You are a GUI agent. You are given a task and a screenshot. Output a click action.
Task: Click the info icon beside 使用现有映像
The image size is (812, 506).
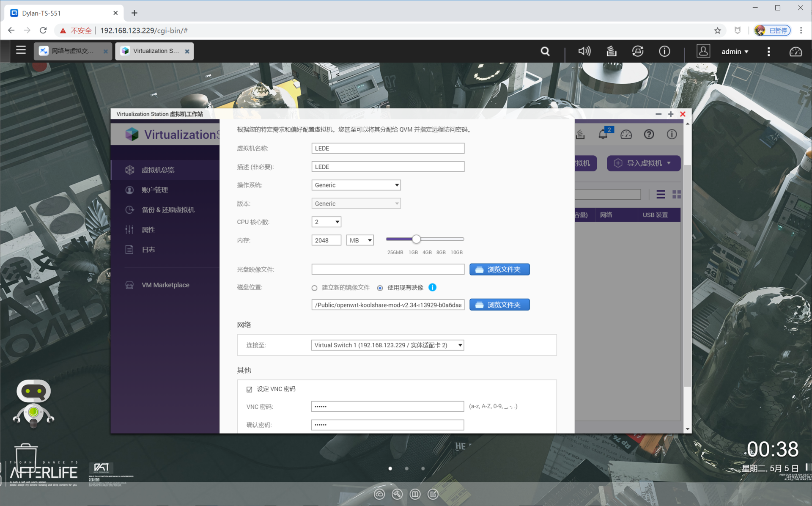[432, 287]
